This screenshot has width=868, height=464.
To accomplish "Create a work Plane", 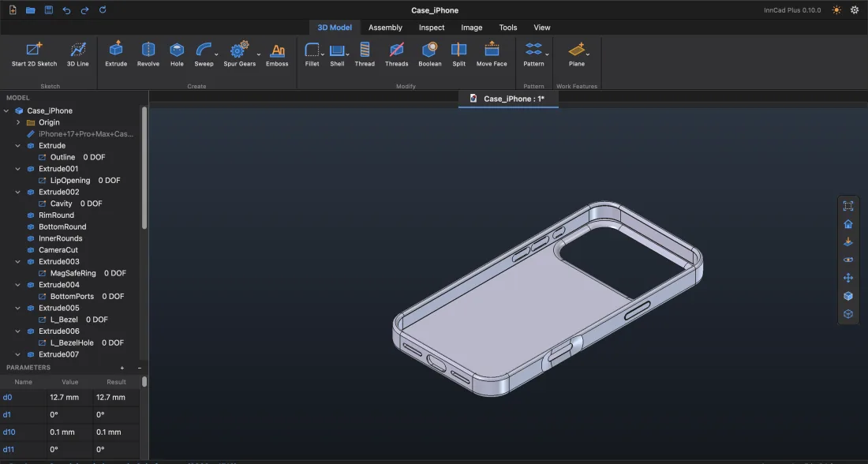I will click(576, 54).
